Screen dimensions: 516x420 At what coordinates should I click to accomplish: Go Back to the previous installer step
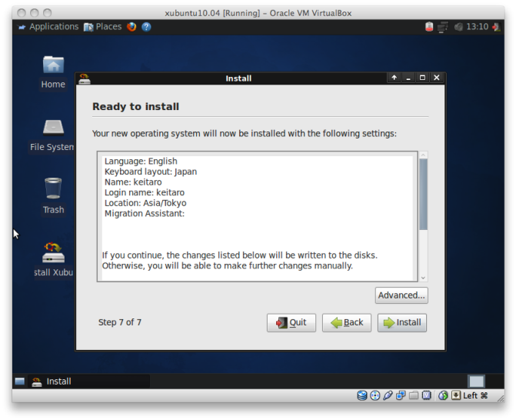click(x=347, y=322)
